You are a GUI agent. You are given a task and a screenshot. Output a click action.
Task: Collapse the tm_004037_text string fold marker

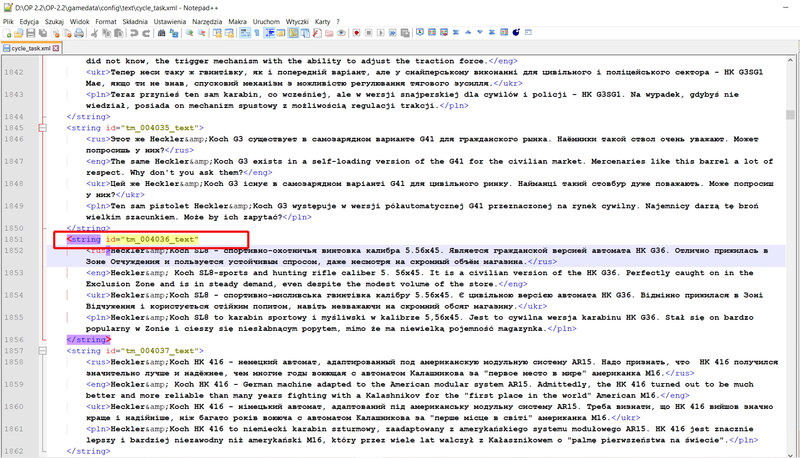(41, 351)
